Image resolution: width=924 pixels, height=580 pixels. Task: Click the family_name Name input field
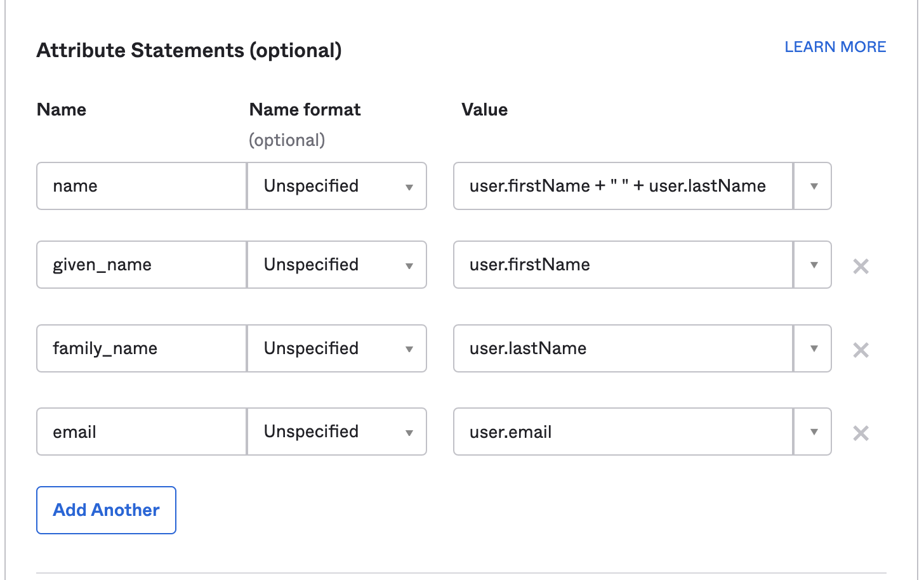tap(142, 348)
